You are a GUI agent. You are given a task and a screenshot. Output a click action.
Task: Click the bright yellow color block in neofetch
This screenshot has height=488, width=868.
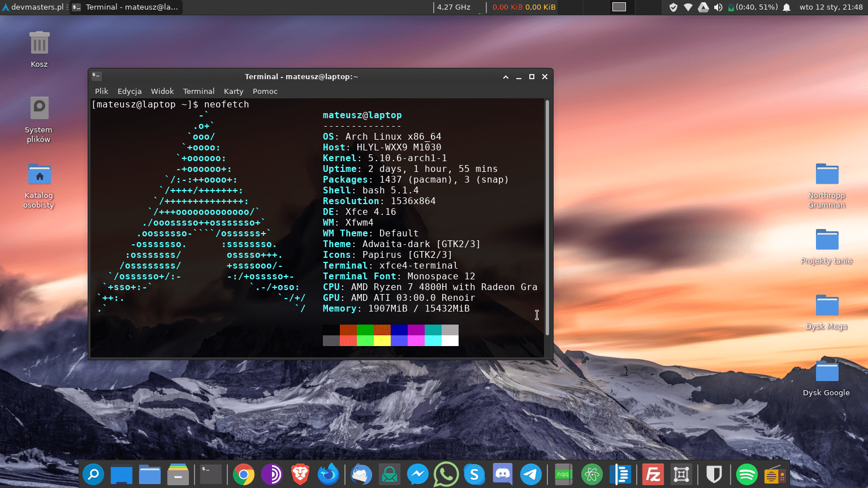(382, 340)
